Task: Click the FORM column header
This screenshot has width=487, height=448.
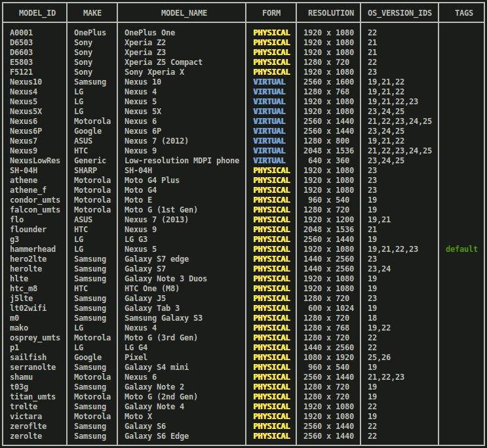Action: pos(271,13)
